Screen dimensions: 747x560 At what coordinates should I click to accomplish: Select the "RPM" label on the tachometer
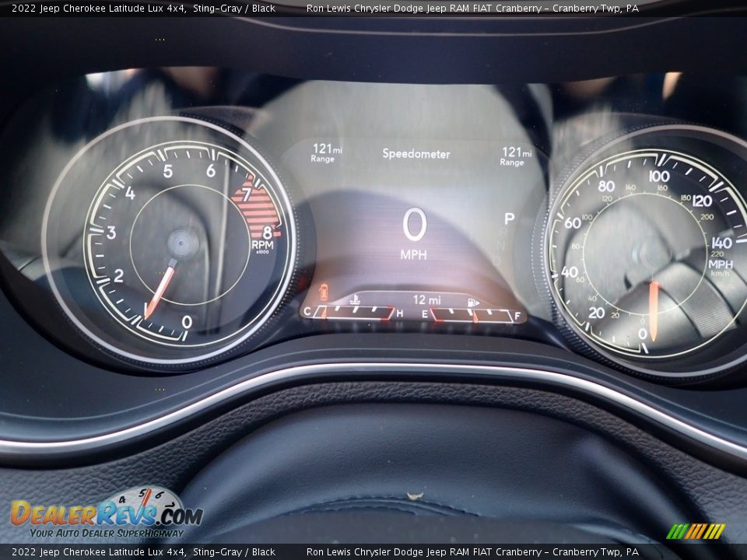(262, 245)
